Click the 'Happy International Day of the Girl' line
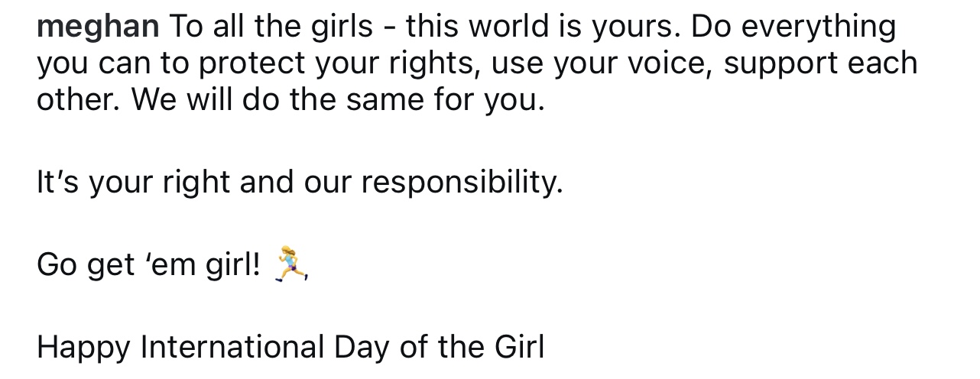Screen dimensions: 980x379 point(290,347)
